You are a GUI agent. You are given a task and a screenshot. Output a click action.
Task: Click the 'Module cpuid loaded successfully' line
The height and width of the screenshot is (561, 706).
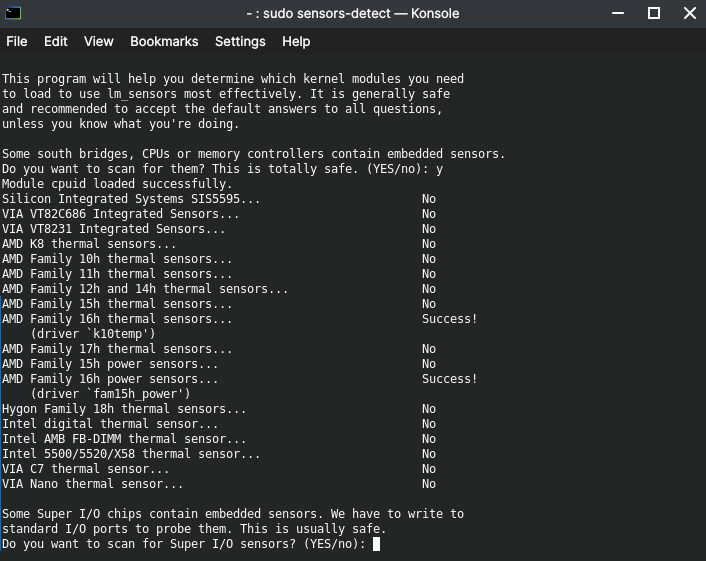point(117,184)
